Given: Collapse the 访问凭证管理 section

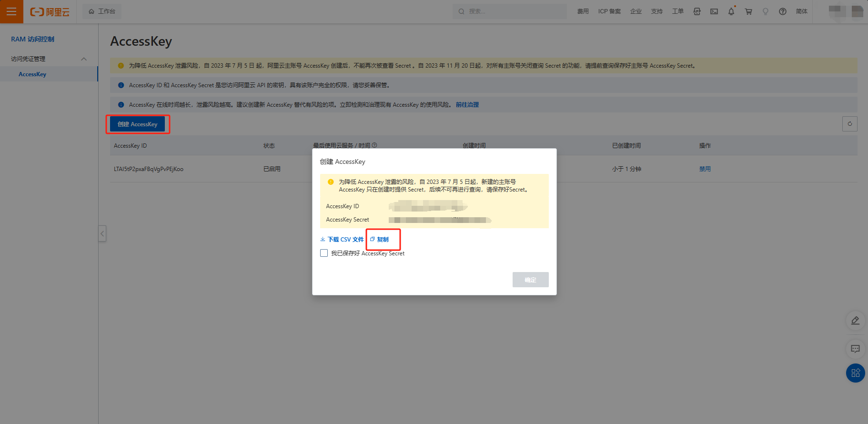Looking at the screenshot, I should pos(84,59).
